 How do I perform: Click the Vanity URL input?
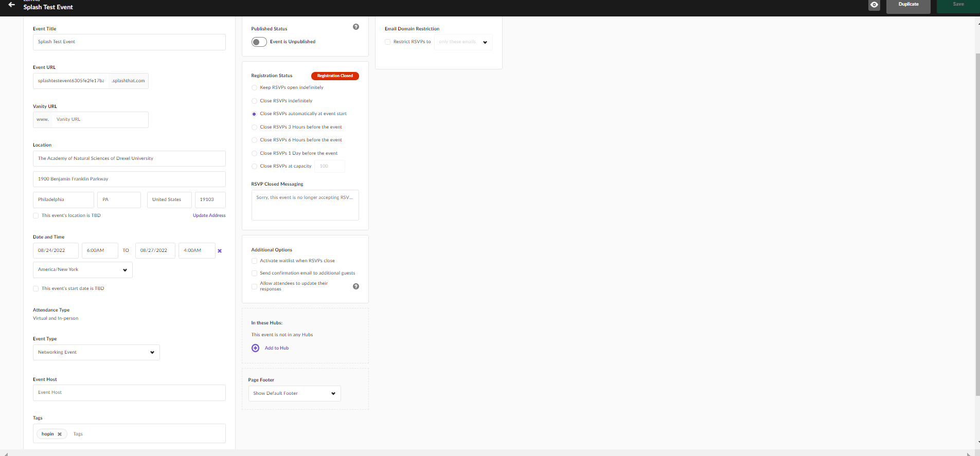tap(100, 120)
